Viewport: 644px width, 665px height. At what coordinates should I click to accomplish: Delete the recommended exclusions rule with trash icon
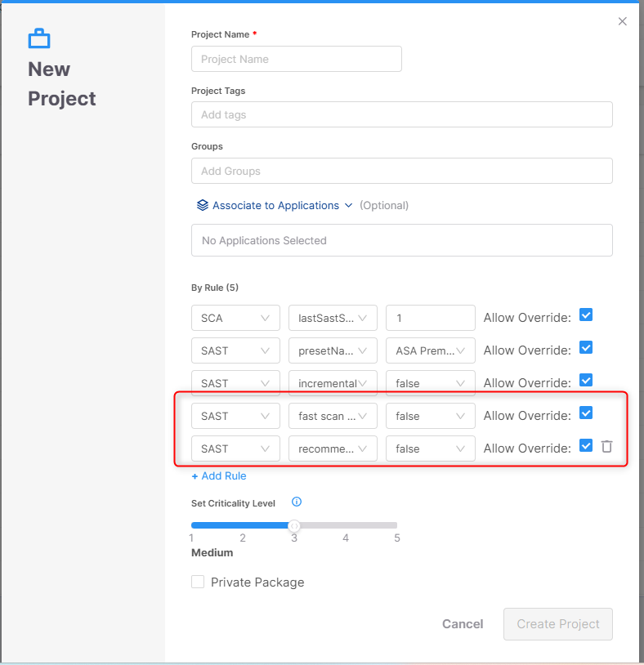tap(606, 446)
